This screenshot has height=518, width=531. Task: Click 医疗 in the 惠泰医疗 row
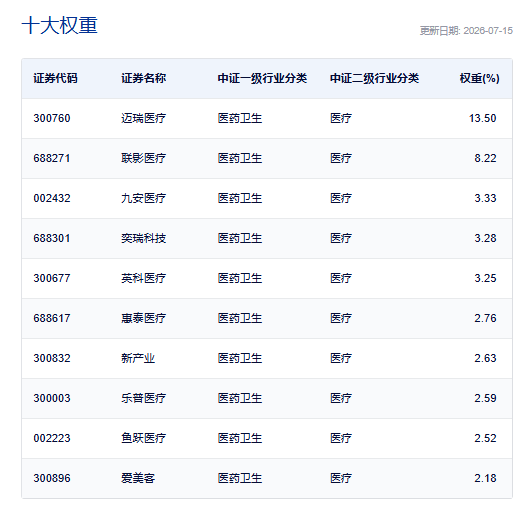point(341,318)
